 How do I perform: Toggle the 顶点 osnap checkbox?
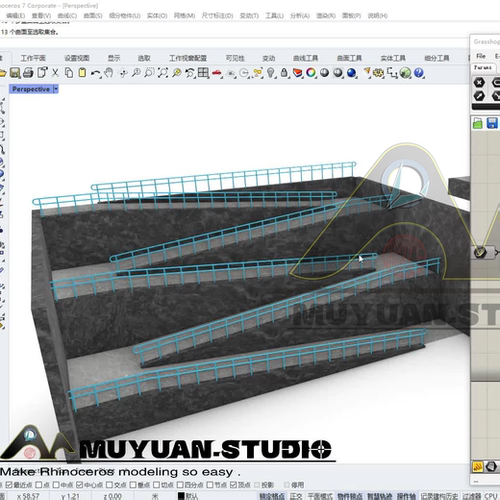233,485
